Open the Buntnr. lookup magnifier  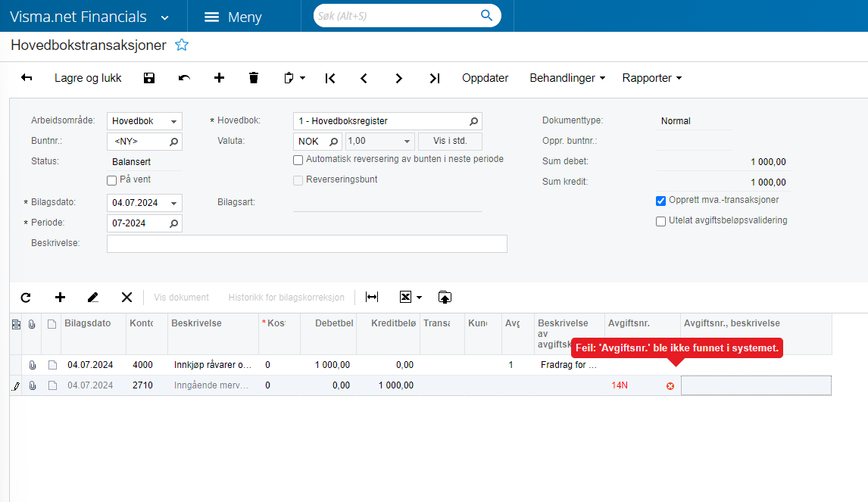(x=173, y=142)
